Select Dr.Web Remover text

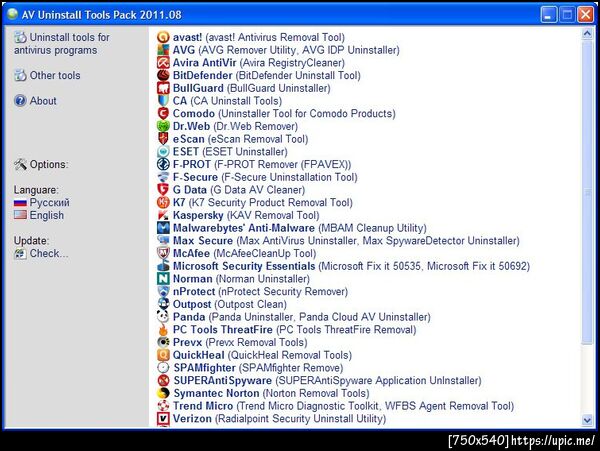point(256,126)
